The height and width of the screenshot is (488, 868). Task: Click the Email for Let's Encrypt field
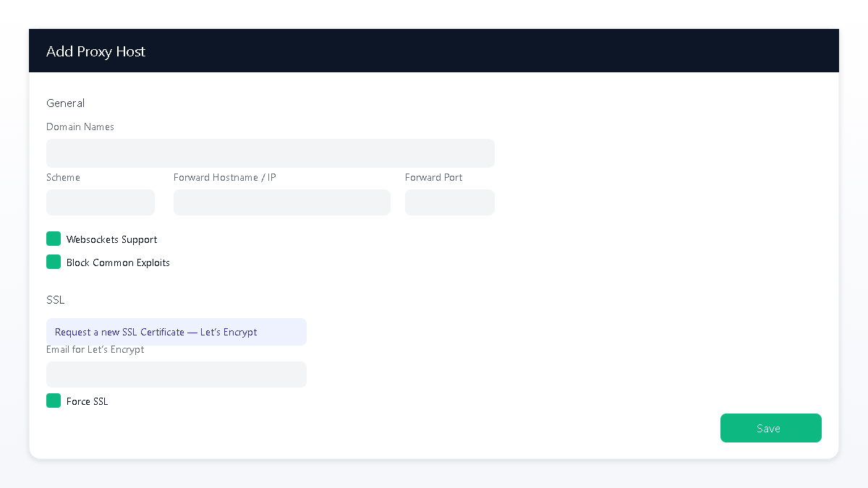click(176, 374)
